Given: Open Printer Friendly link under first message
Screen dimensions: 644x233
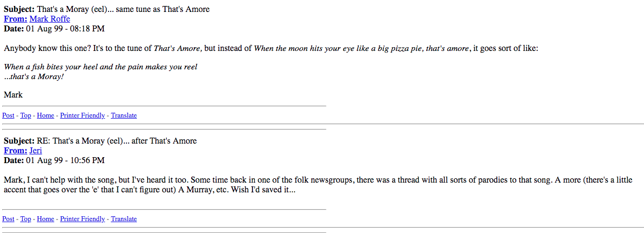Looking at the screenshot, I should [x=83, y=115].
